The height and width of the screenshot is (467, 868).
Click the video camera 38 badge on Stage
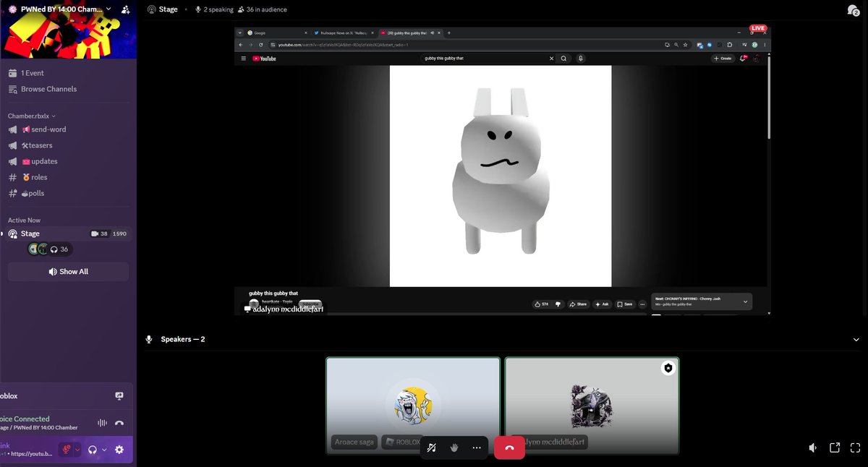99,233
